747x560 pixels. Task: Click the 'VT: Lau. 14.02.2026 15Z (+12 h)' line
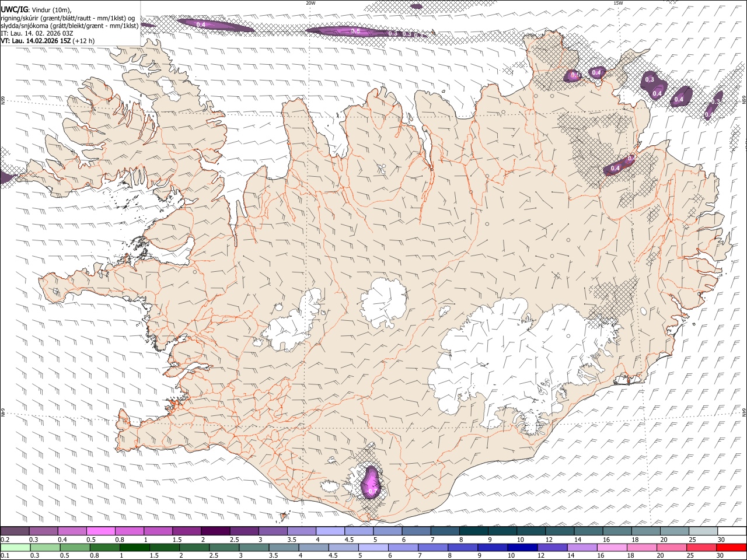48,41
